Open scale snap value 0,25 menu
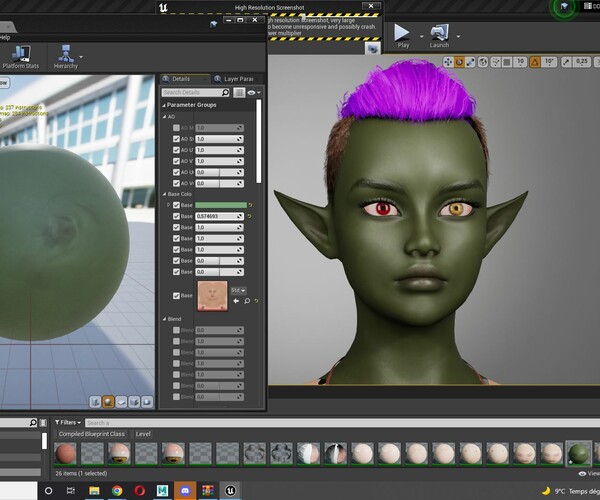 pyautogui.click(x=581, y=62)
